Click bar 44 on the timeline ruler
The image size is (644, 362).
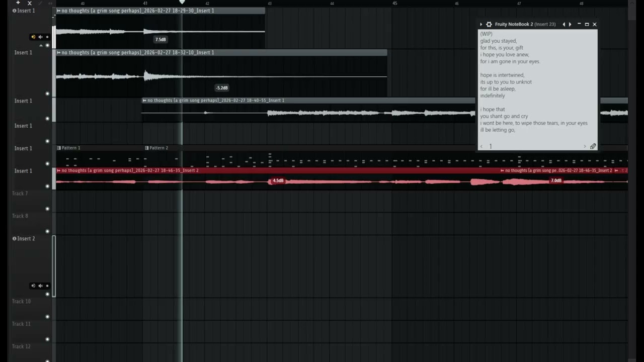click(x=332, y=4)
